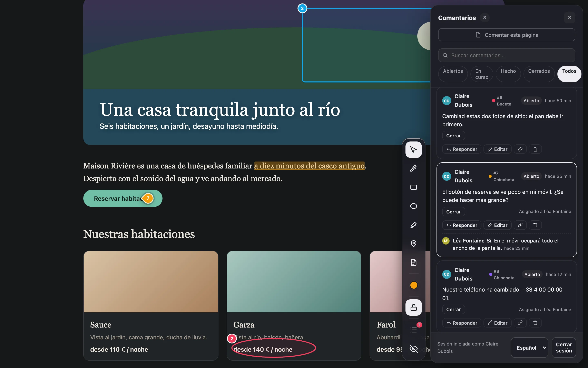Filter comments by Hecho

tap(508, 74)
